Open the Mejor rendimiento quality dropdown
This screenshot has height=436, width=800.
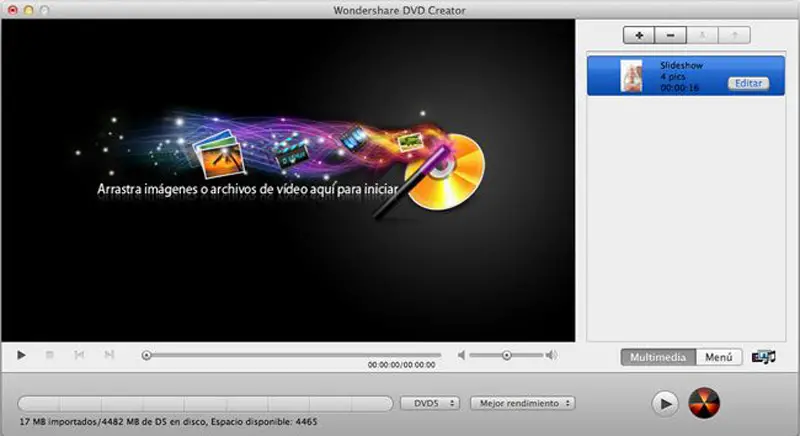click(523, 403)
